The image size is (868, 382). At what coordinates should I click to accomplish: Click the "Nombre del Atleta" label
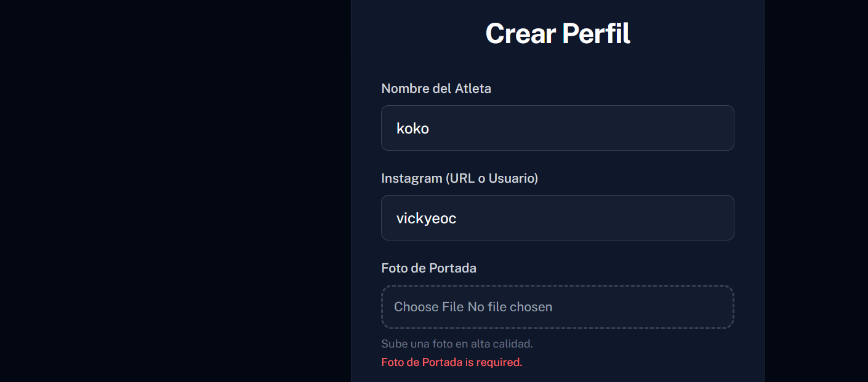click(436, 89)
